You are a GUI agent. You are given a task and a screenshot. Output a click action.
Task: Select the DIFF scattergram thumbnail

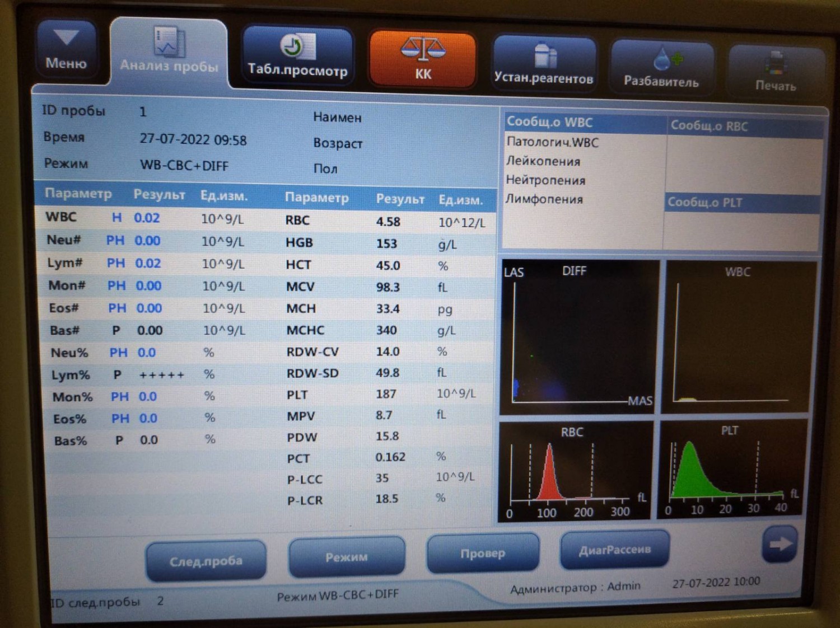click(x=578, y=337)
